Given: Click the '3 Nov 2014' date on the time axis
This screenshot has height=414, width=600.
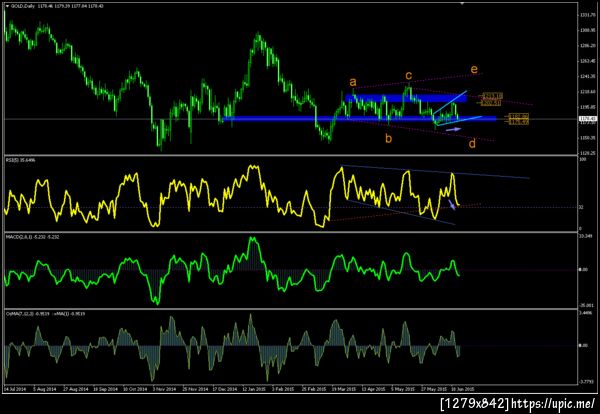Looking at the screenshot, I should [x=165, y=389].
